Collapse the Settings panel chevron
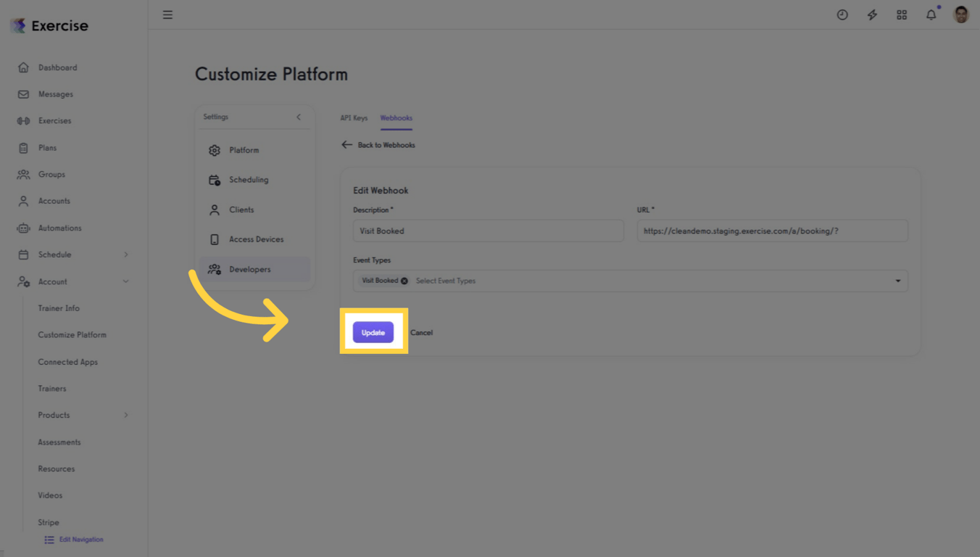 point(298,117)
